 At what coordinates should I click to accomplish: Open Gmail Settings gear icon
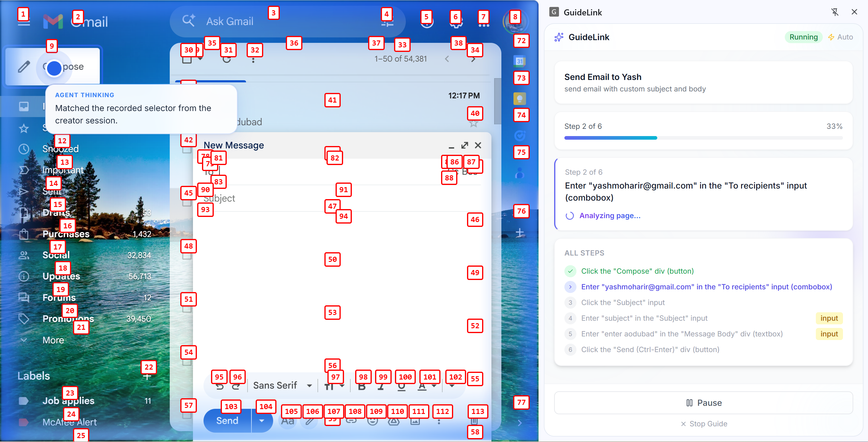tap(456, 22)
